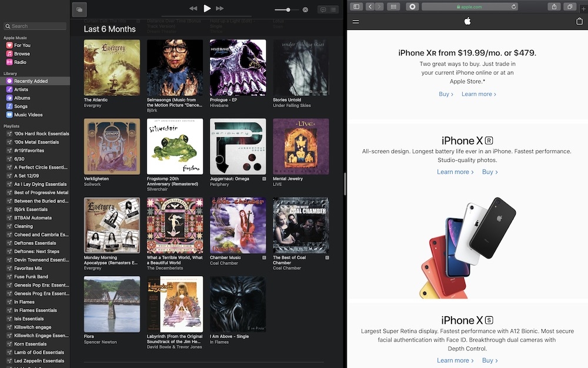
Task: Open Mental Jewelry album by LIVE
Action: click(300, 147)
